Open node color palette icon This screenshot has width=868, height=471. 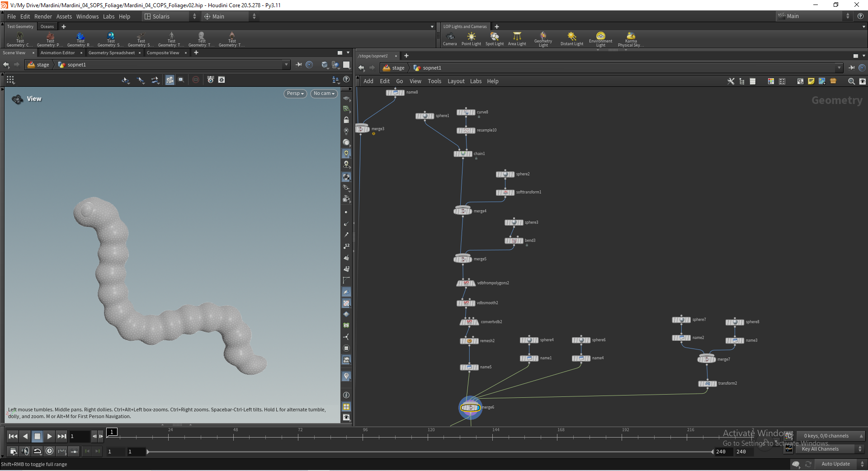coord(771,81)
